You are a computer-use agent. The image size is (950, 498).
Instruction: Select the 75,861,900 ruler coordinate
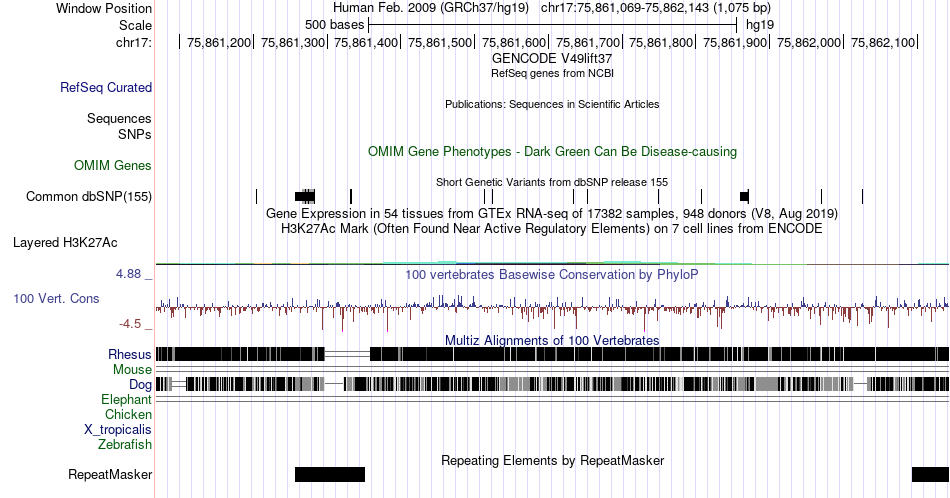pyautogui.click(x=735, y=42)
